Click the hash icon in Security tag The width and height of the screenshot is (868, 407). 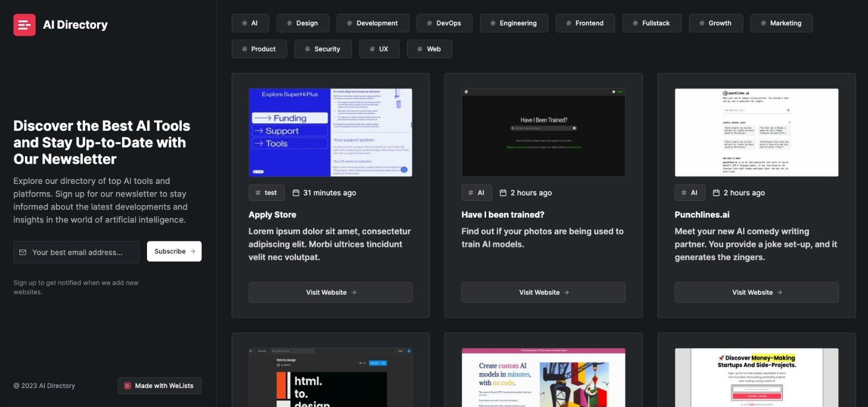point(308,49)
